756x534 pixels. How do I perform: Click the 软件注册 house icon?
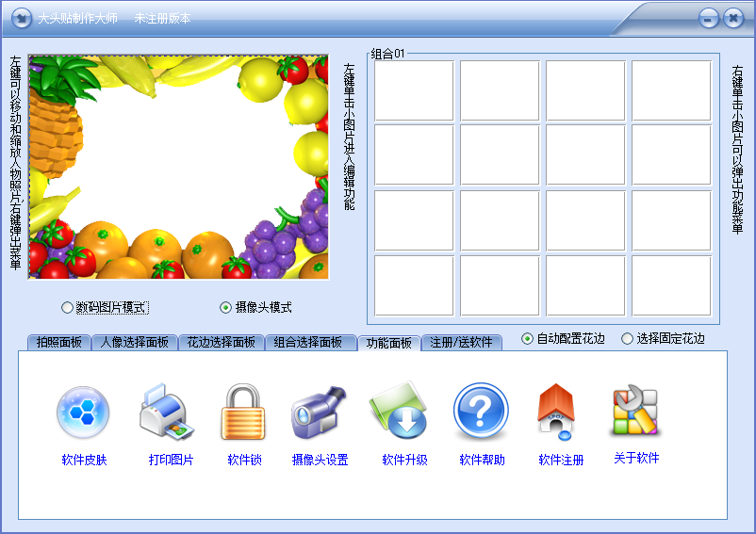click(560, 413)
